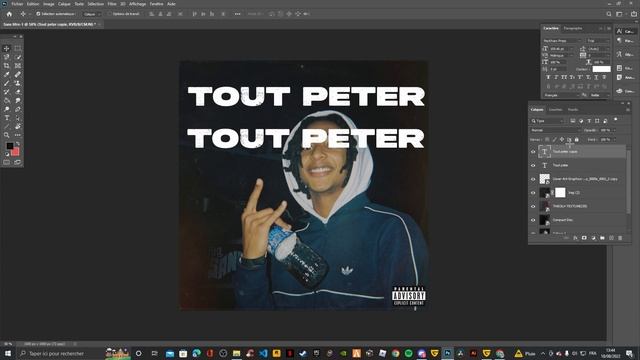Enable Sélection automatique checkbox
The width and height of the screenshot is (640, 360).
coord(38,14)
